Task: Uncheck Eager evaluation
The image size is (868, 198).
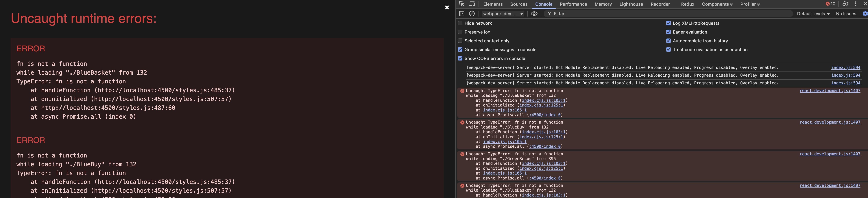Action: pyautogui.click(x=668, y=32)
